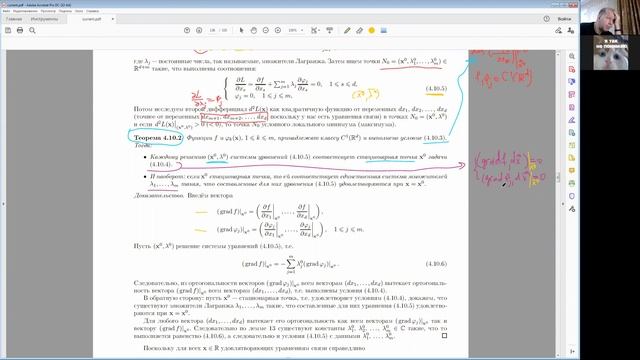The image size is (640, 360).
Task: Open the green Scan tool in right pane
Action: point(572,183)
